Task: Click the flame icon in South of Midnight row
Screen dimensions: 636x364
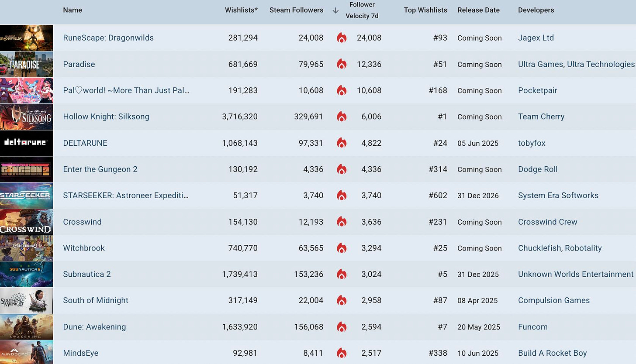Action: tap(342, 300)
